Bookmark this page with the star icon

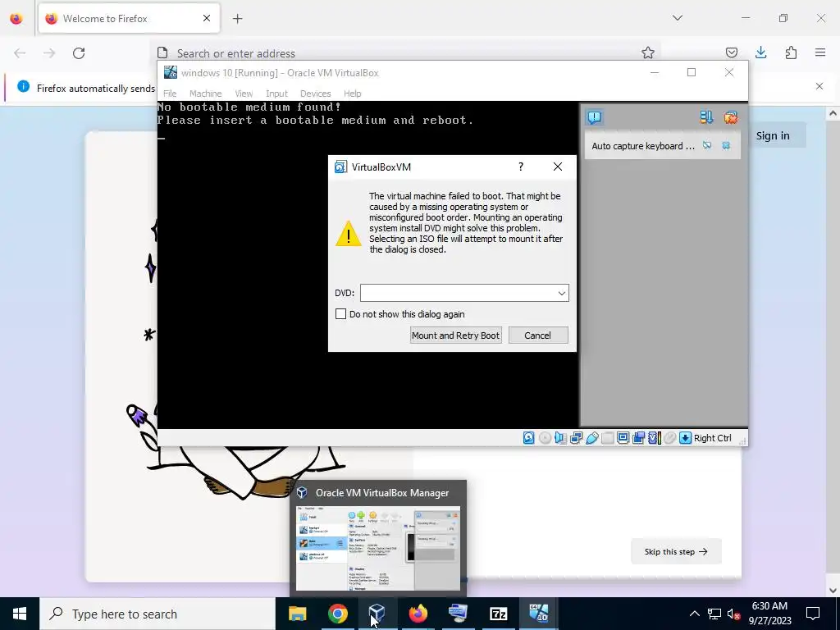pyautogui.click(x=648, y=52)
